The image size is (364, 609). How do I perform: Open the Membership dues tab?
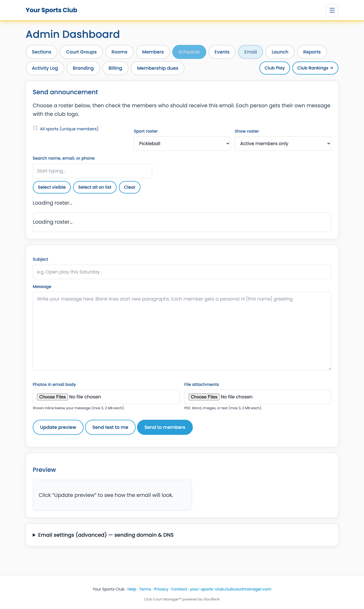coord(157,68)
